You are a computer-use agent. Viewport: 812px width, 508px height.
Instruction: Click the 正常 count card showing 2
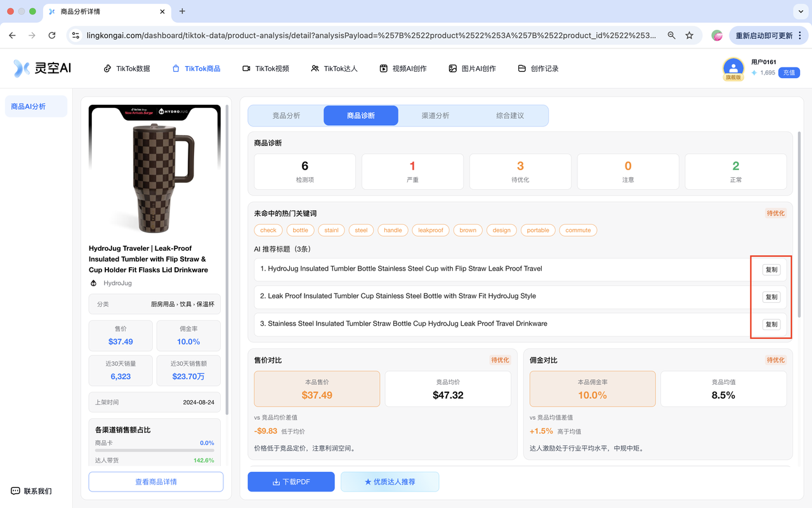pyautogui.click(x=736, y=171)
